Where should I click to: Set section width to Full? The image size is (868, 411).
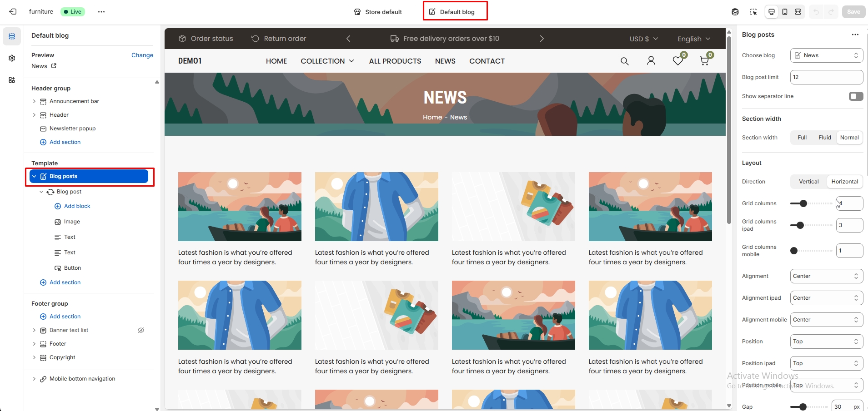[802, 138]
